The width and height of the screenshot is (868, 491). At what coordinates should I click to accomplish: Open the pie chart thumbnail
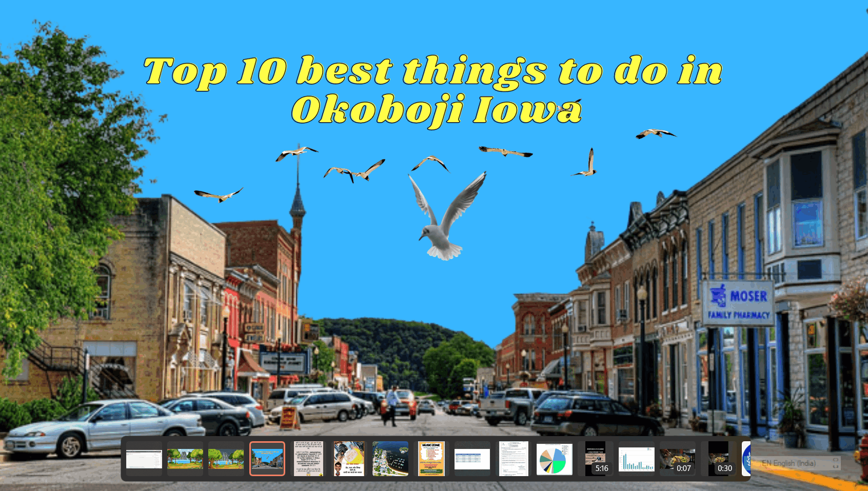(x=555, y=459)
